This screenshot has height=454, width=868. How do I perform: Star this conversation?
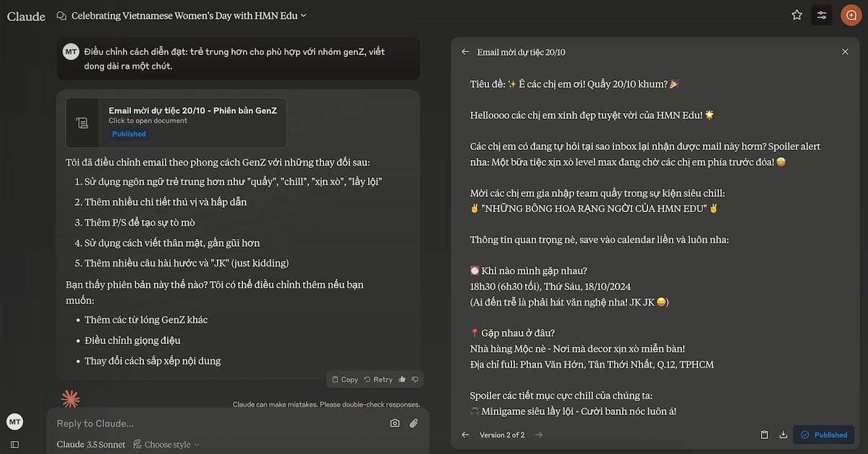796,15
